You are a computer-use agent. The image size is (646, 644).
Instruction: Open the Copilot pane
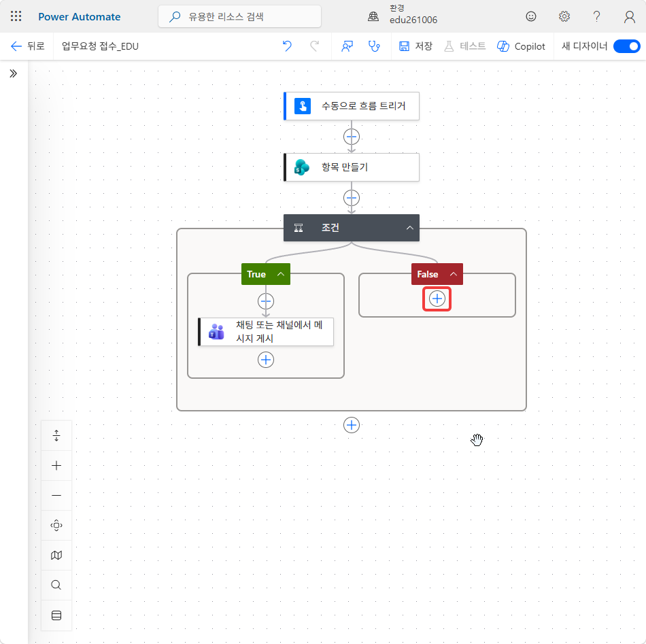tap(521, 46)
